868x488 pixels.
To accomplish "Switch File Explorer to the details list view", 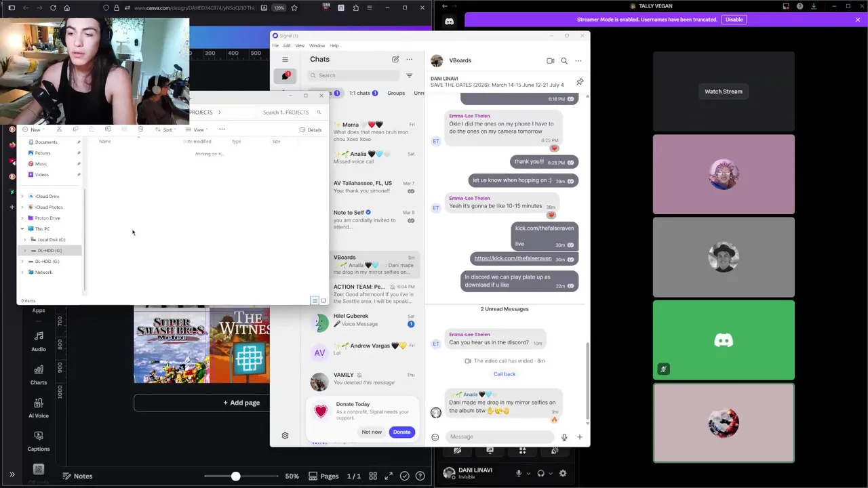I will [x=315, y=300].
